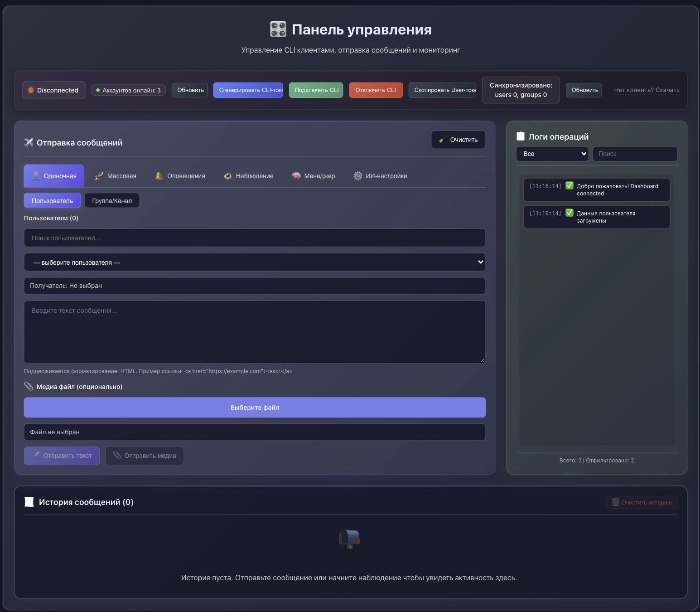Focus the Поиск пользователей search field

click(x=255, y=238)
